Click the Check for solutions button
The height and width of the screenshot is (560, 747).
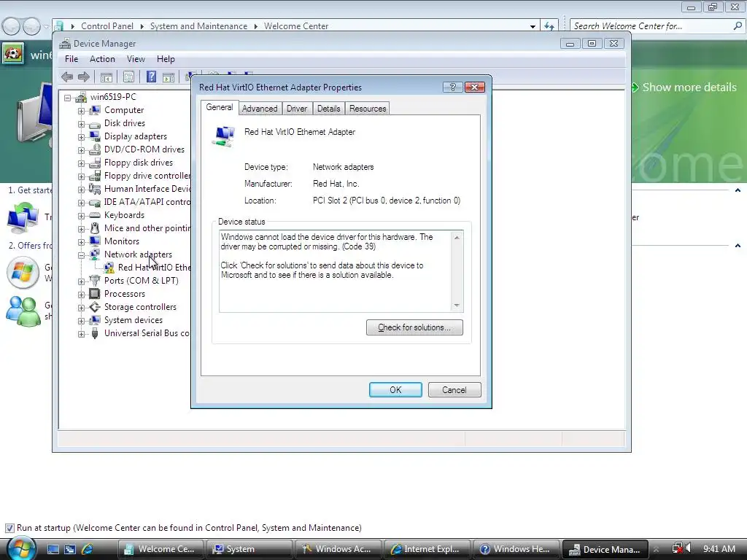tap(414, 327)
